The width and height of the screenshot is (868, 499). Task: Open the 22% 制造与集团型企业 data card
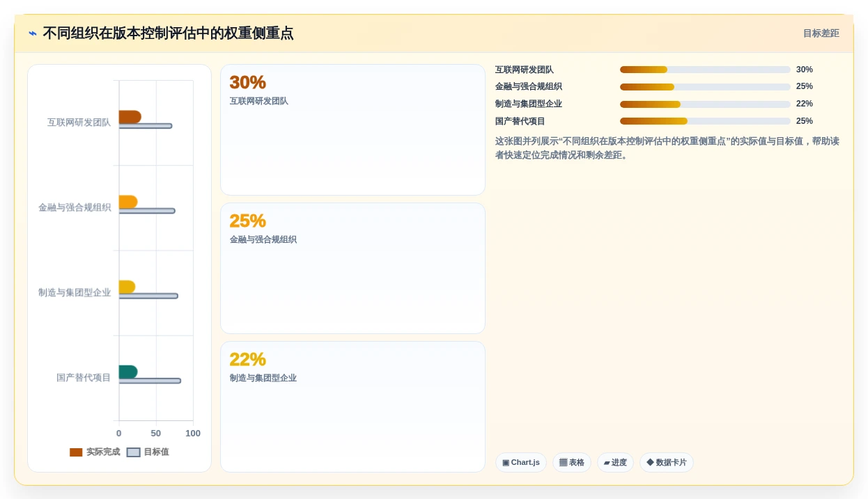coord(352,406)
